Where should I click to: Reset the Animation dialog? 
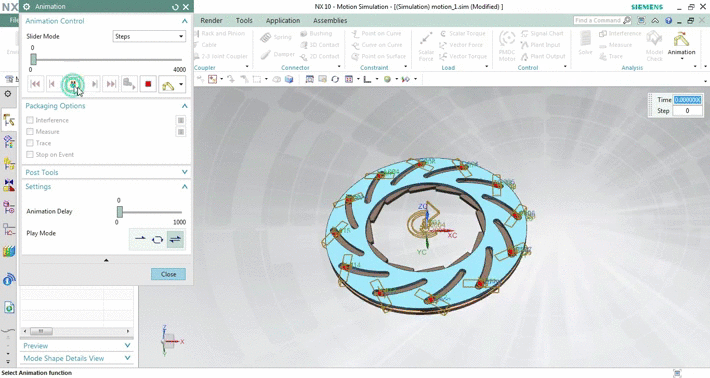[x=175, y=7]
